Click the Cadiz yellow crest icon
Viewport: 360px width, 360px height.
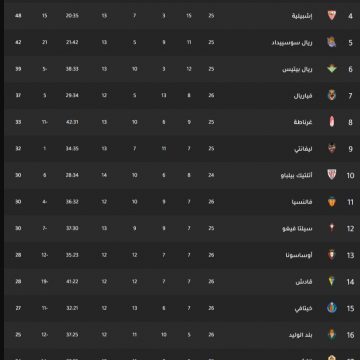coord(332,281)
